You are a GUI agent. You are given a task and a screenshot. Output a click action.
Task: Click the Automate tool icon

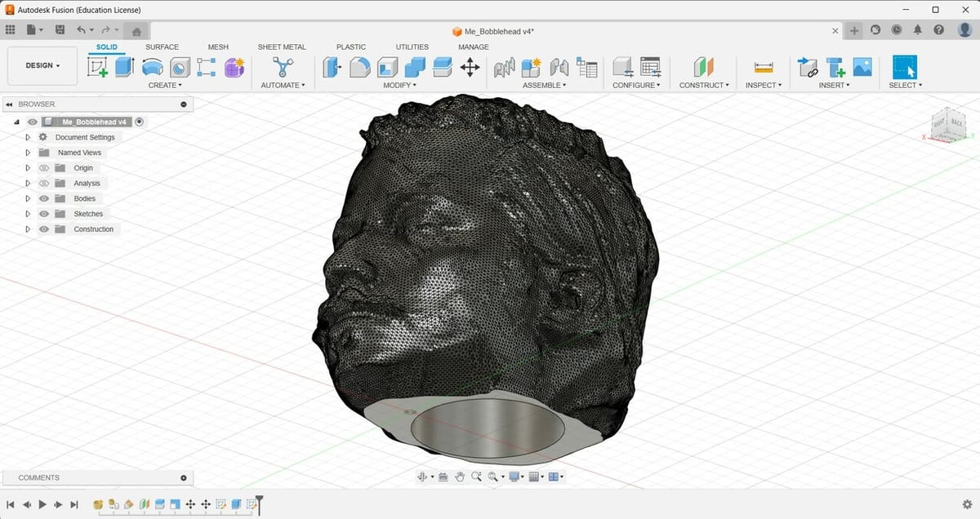click(283, 67)
